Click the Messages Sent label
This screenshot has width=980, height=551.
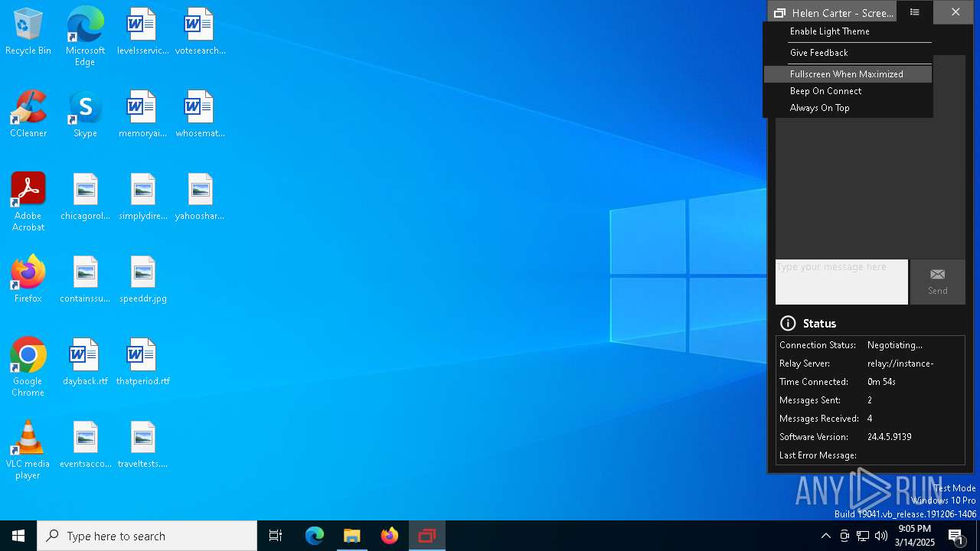click(x=810, y=400)
